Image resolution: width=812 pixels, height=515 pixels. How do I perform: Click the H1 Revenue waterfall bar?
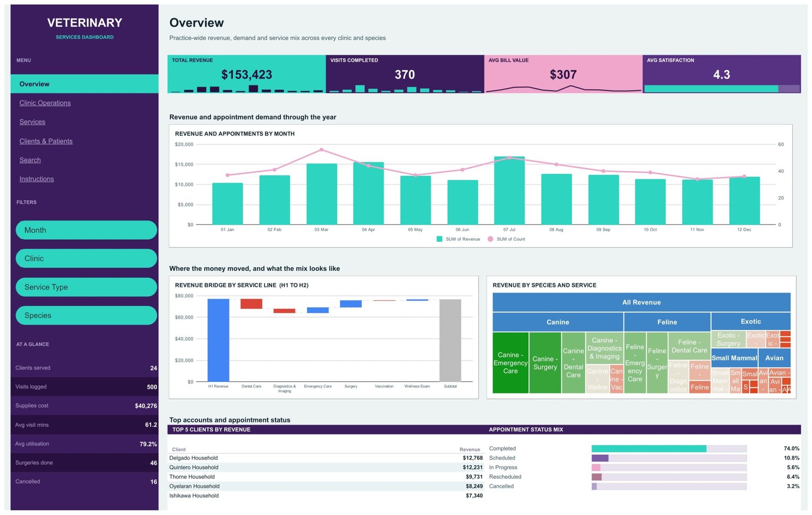tap(218, 340)
